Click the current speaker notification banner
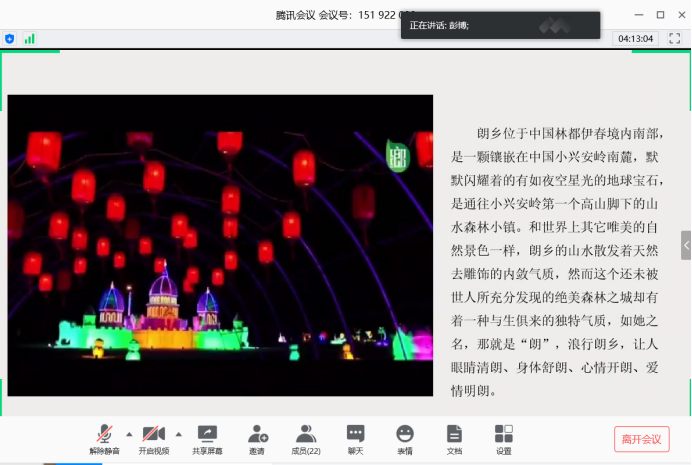Viewport: 692px width, 465px height. coord(500,25)
